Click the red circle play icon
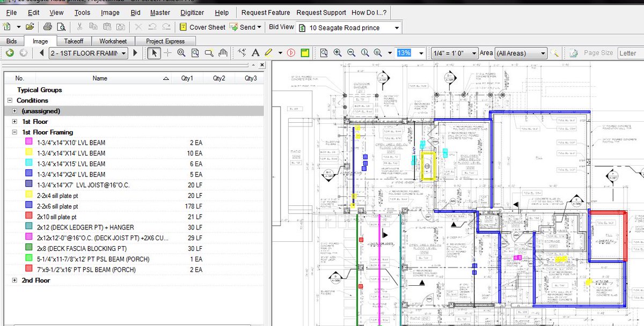644x326 pixels. coord(291,53)
